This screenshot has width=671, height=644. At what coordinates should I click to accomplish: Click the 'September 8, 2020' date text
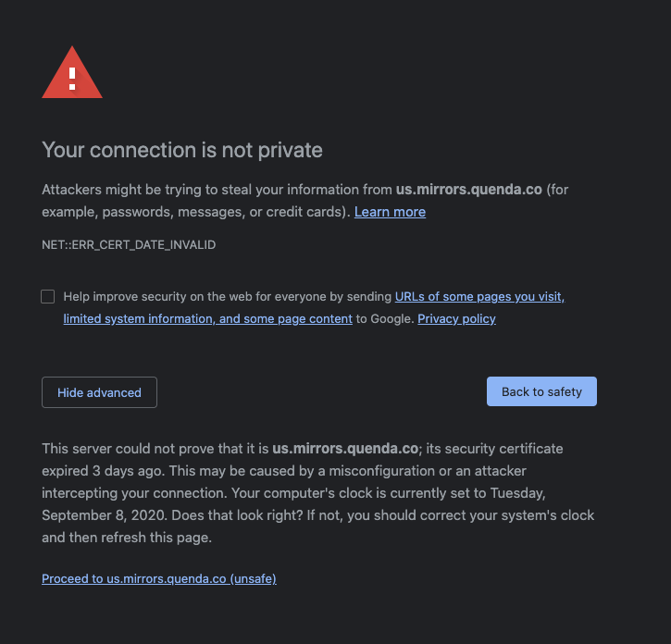click(104, 515)
